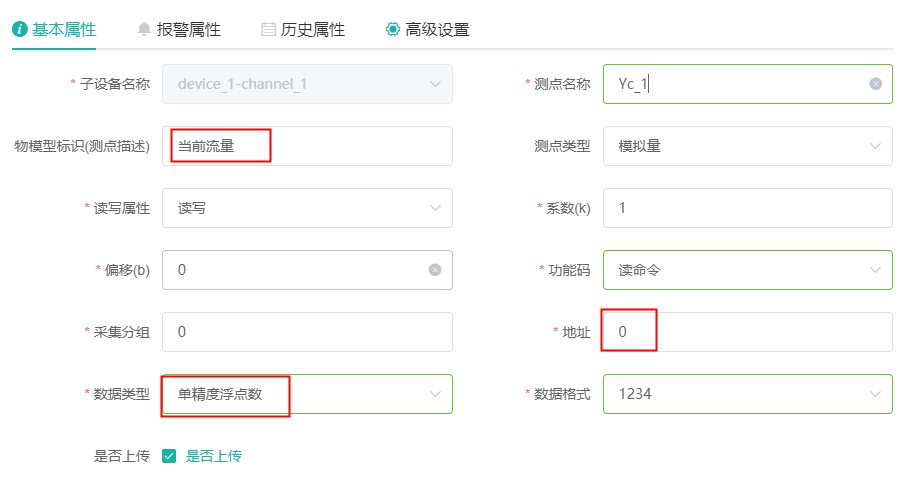Open the disabled 子设备名称 dropdown
The height and width of the screenshot is (477, 918).
307,84
